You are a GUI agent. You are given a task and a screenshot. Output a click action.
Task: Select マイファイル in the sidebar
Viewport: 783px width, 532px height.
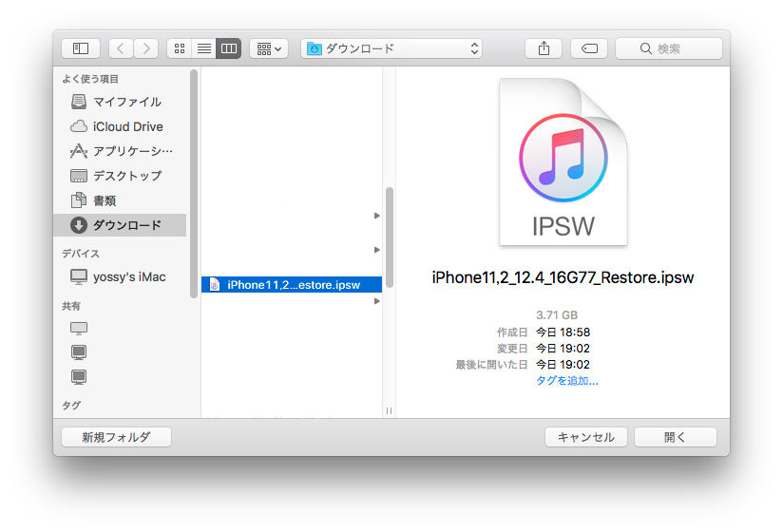(120, 102)
